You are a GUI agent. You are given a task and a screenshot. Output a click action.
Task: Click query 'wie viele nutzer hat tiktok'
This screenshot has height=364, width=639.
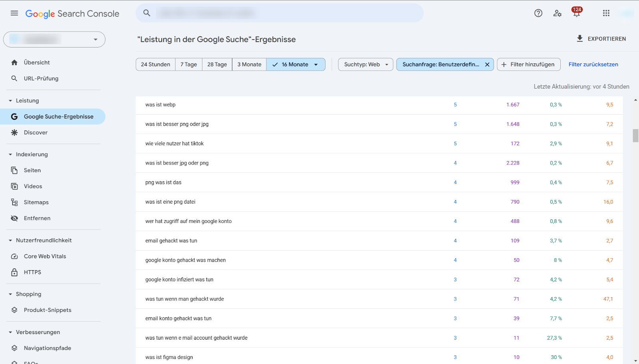[175, 144]
